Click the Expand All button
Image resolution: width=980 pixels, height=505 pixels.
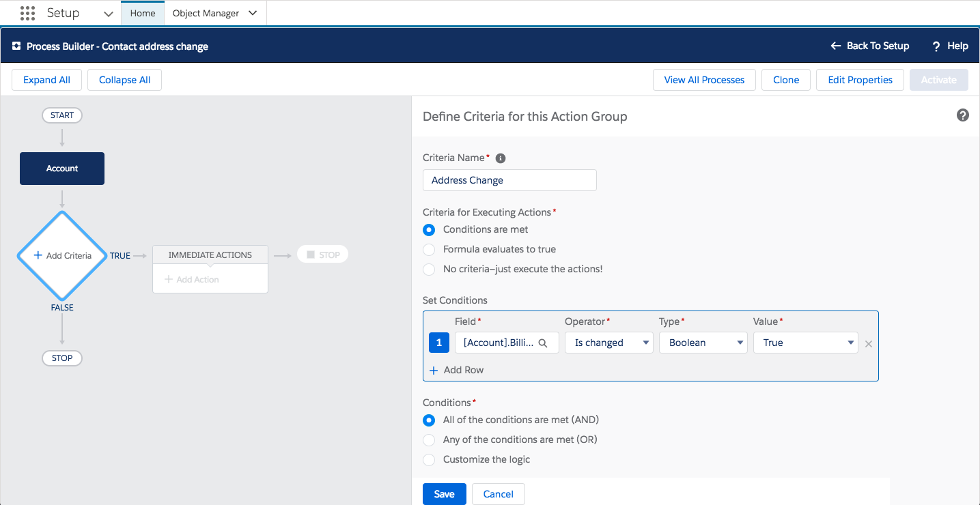point(46,80)
